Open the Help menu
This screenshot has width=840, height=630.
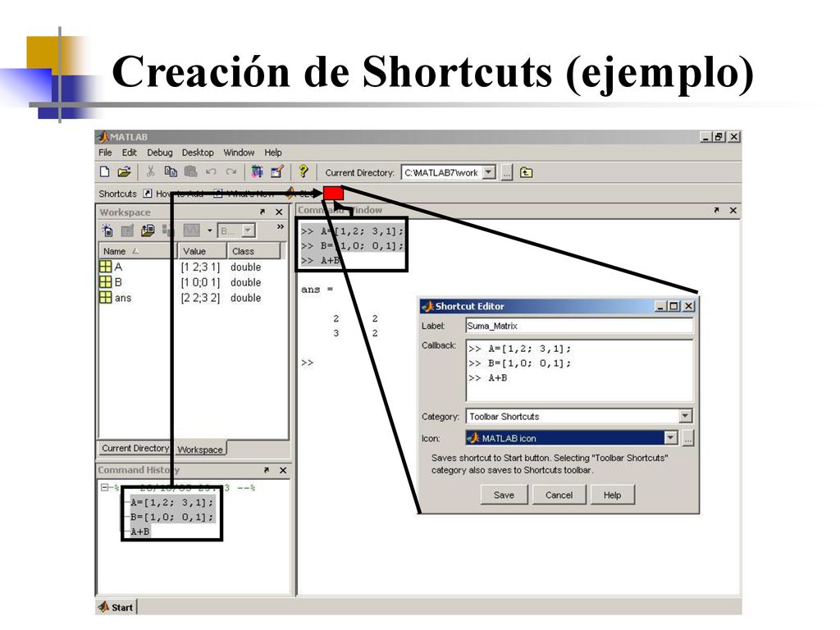point(272,152)
